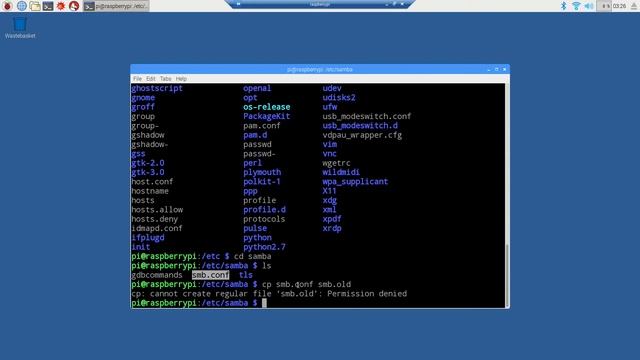This screenshot has width=640, height=360.
Task: Click the 'idmapd.conf' file name
Action: click(x=157, y=228)
